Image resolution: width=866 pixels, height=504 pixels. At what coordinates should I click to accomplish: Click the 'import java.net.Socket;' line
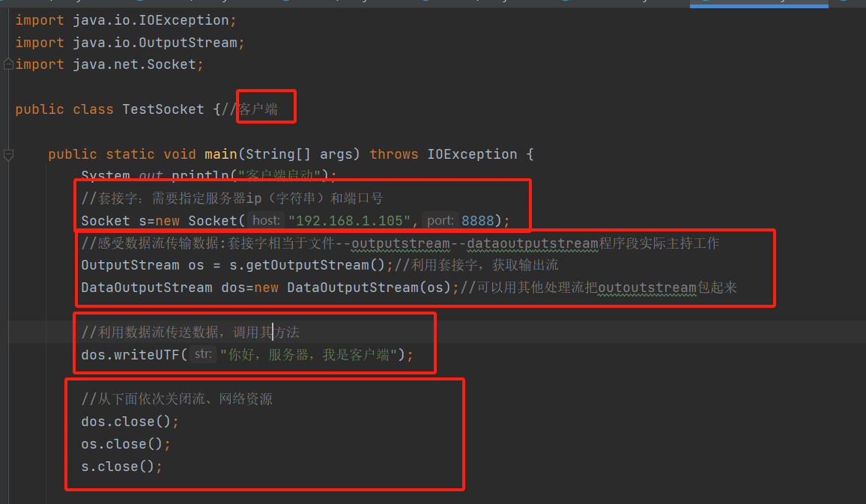[x=109, y=64]
